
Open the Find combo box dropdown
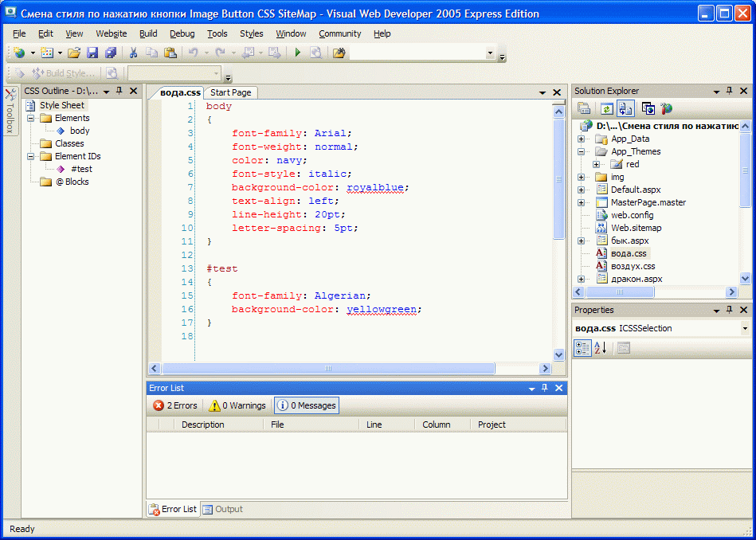(x=491, y=53)
